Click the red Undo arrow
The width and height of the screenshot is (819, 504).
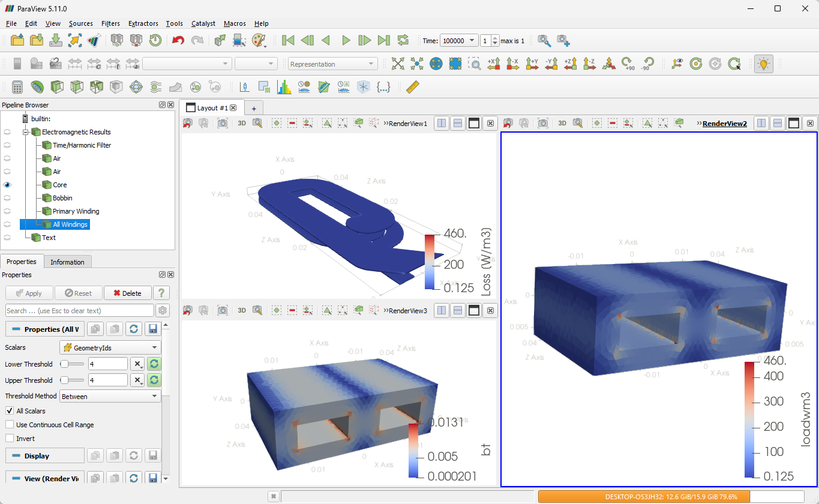tap(178, 40)
